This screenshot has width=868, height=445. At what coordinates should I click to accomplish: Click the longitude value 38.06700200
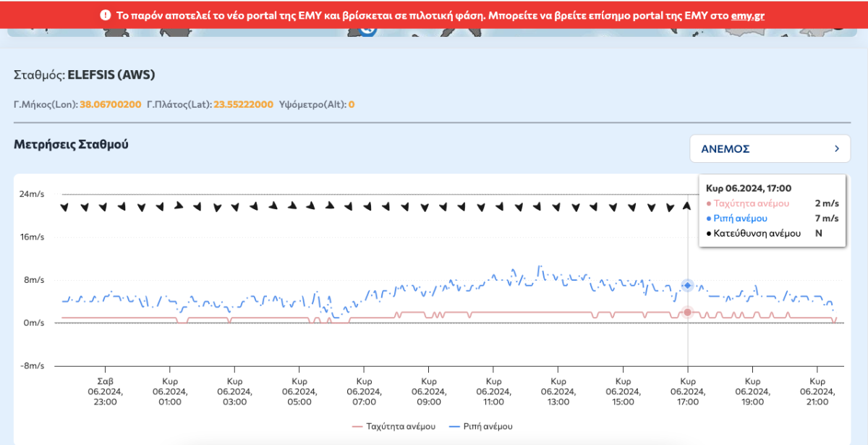tap(110, 104)
